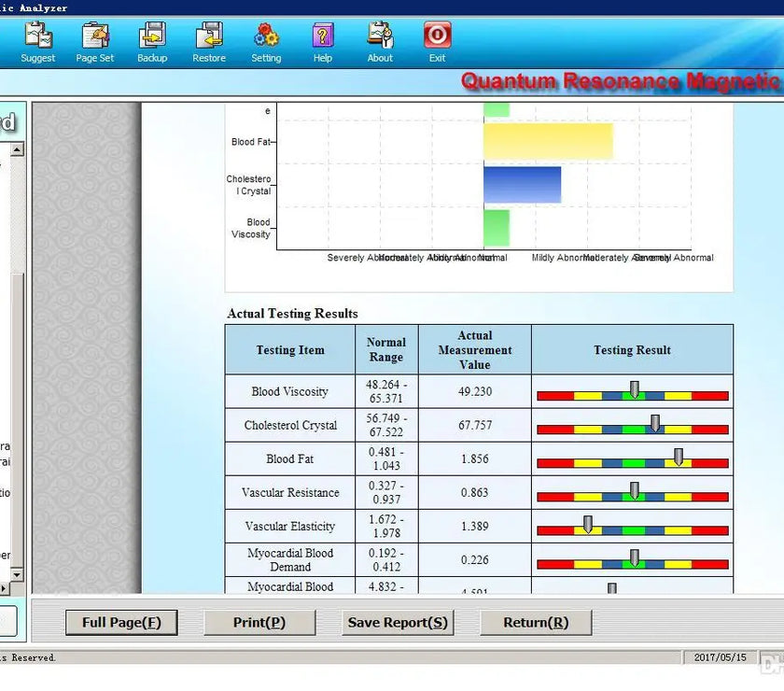Click the value 0.863
The width and height of the screenshot is (784, 691).
(475, 493)
